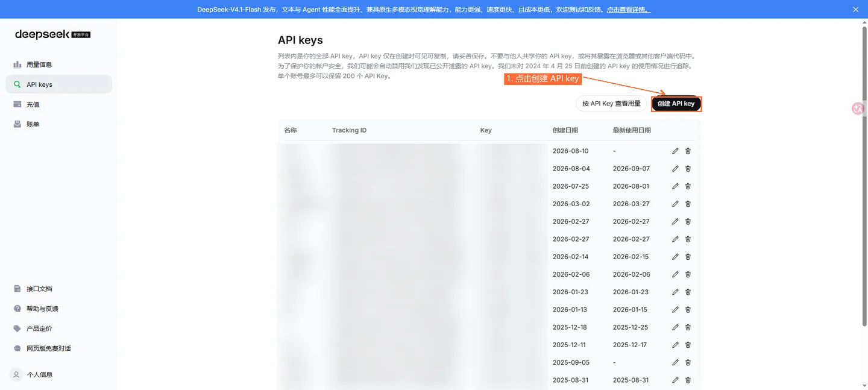Select API keys in the sidebar
Viewport: 868px width, 390px height.
tap(58, 84)
